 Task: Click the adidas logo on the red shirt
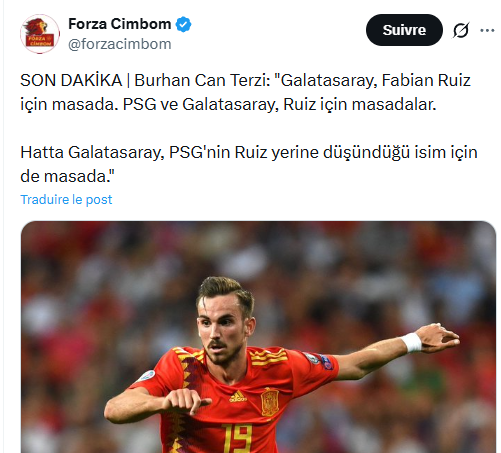[238, 396]
